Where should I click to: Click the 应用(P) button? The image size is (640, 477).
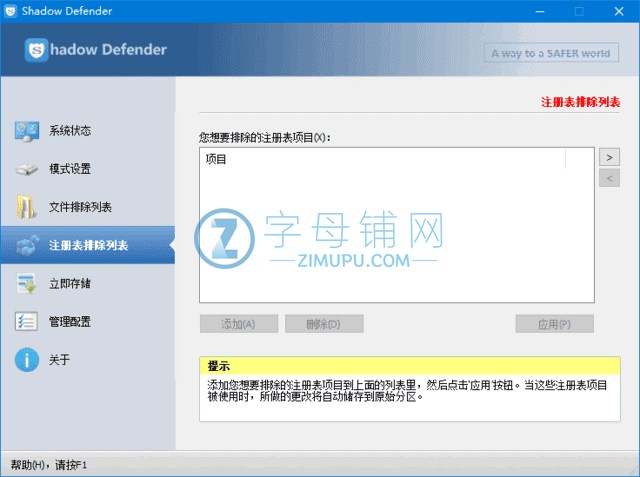pyautogui.click(x=554, y=324)
